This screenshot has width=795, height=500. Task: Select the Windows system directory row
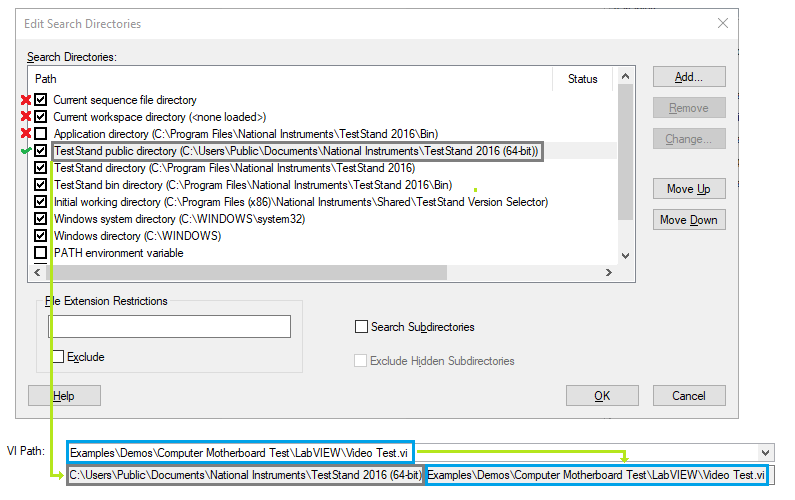click(x=180, y=219)
